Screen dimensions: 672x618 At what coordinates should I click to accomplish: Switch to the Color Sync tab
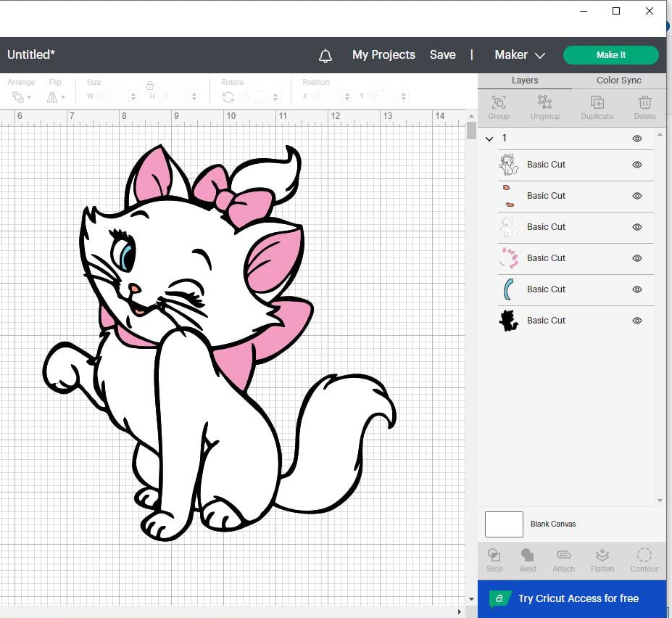(619, 81)
